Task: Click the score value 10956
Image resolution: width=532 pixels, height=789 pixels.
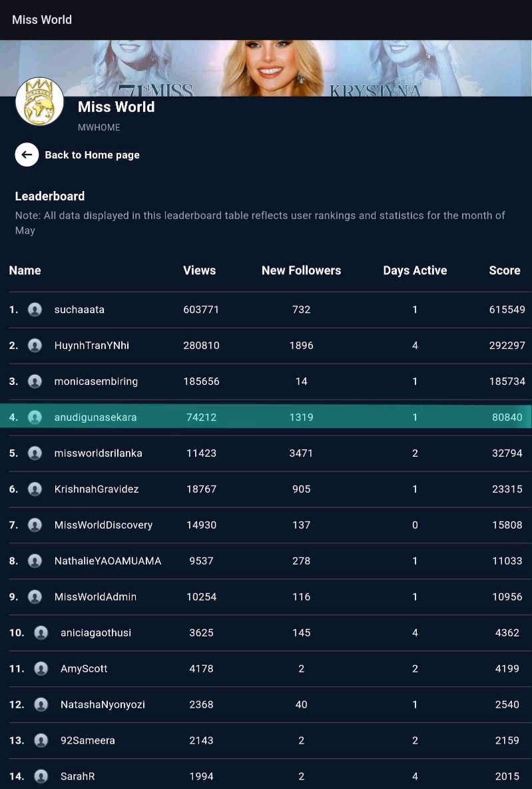Action: click(x=507, y=597)
